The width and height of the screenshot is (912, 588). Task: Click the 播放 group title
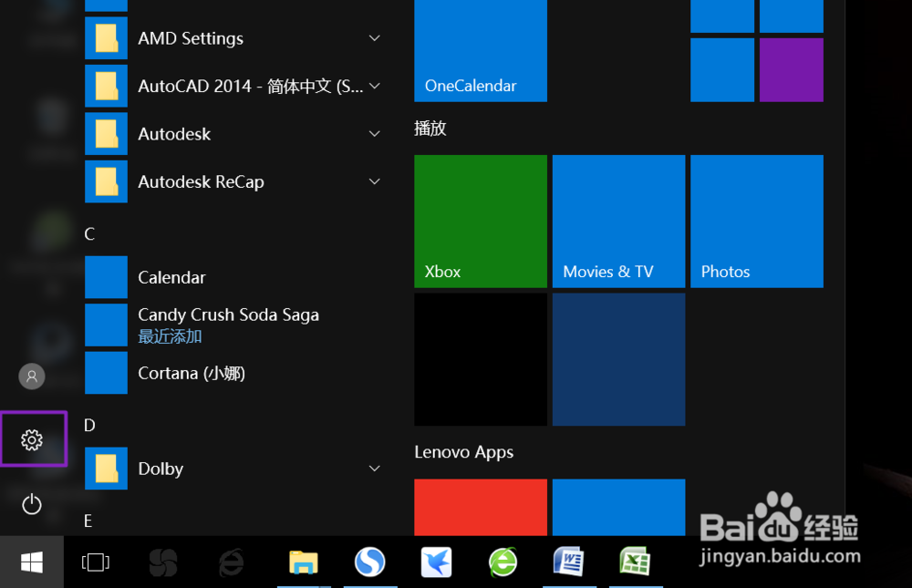tap(430, 128)
